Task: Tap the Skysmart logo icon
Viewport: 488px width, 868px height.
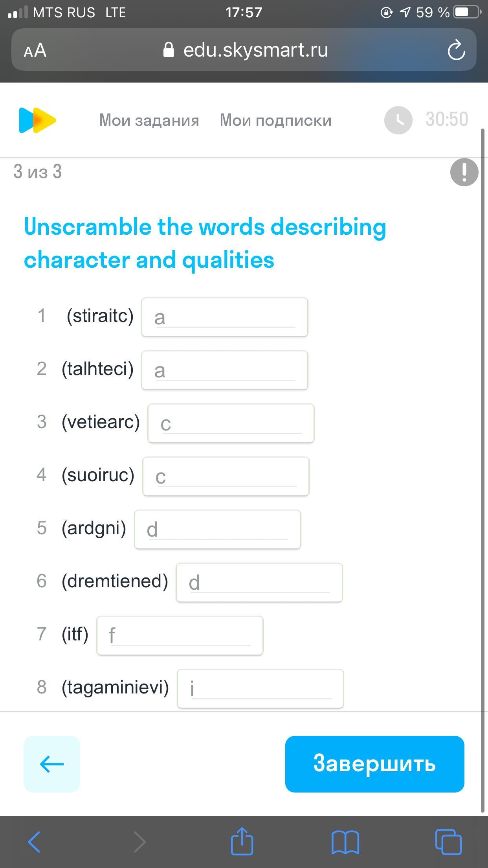Action: (37, 120)
